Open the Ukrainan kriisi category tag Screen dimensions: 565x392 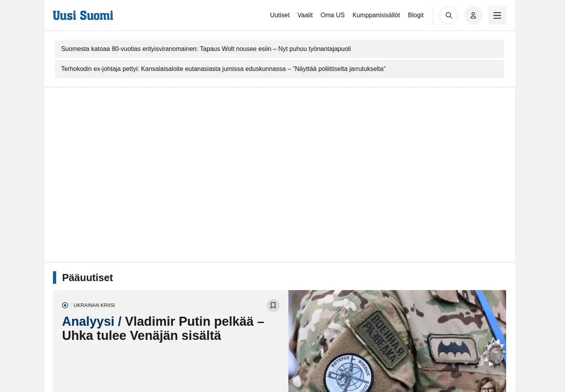click(94, 305)
